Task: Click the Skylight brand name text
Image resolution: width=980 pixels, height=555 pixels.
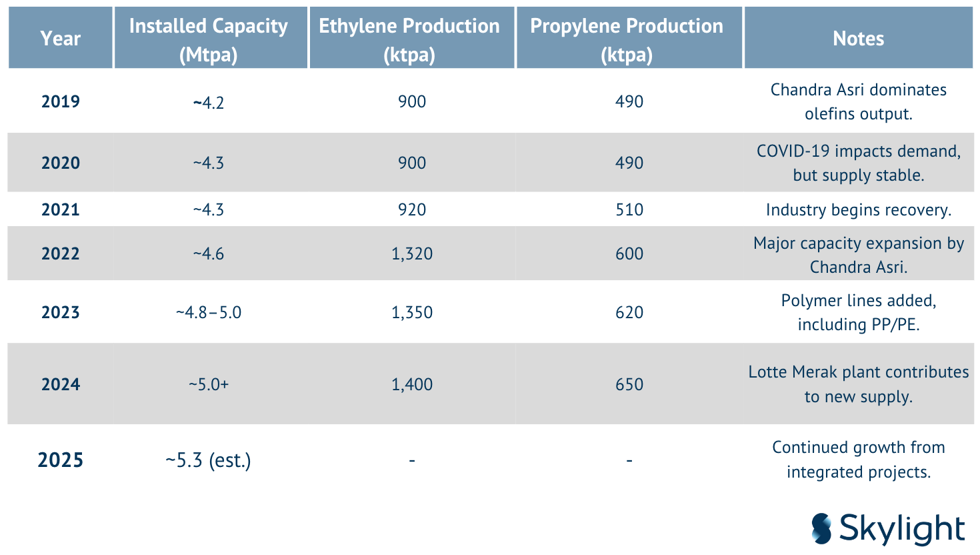Action: point(901,529)
